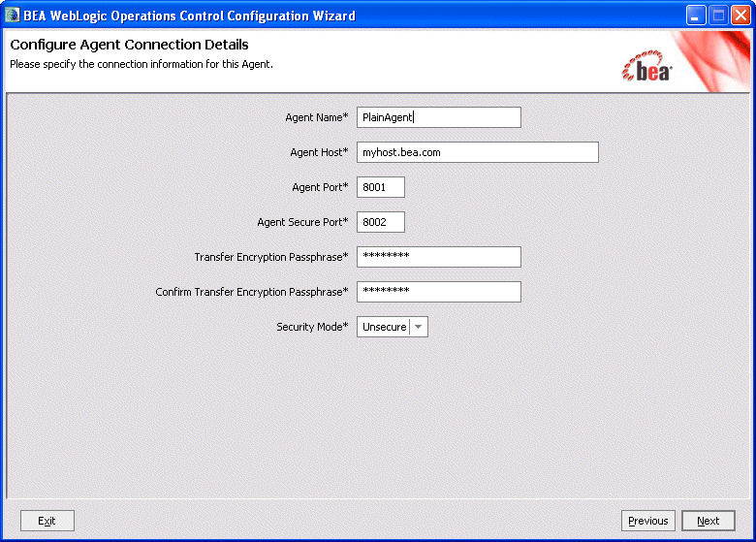Click the 'Please specify the connection information' text
The width and height of the screenshot is (756, 542).
tap(142, 64)
